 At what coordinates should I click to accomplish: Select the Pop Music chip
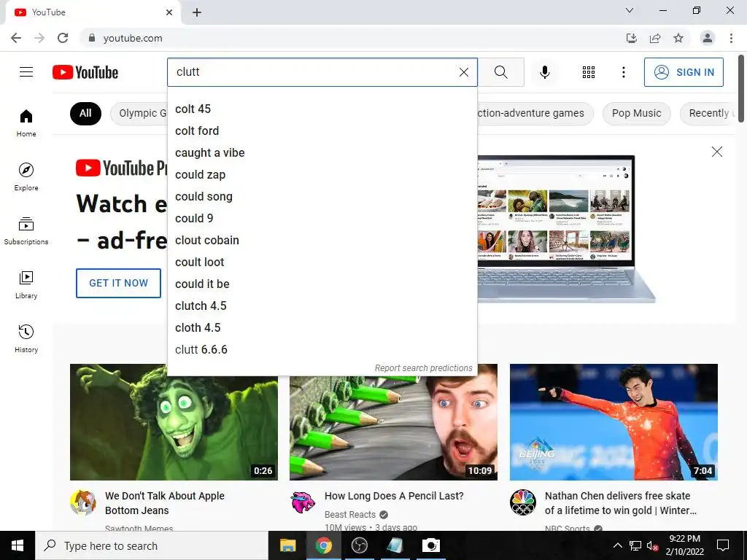coord(636,113)
